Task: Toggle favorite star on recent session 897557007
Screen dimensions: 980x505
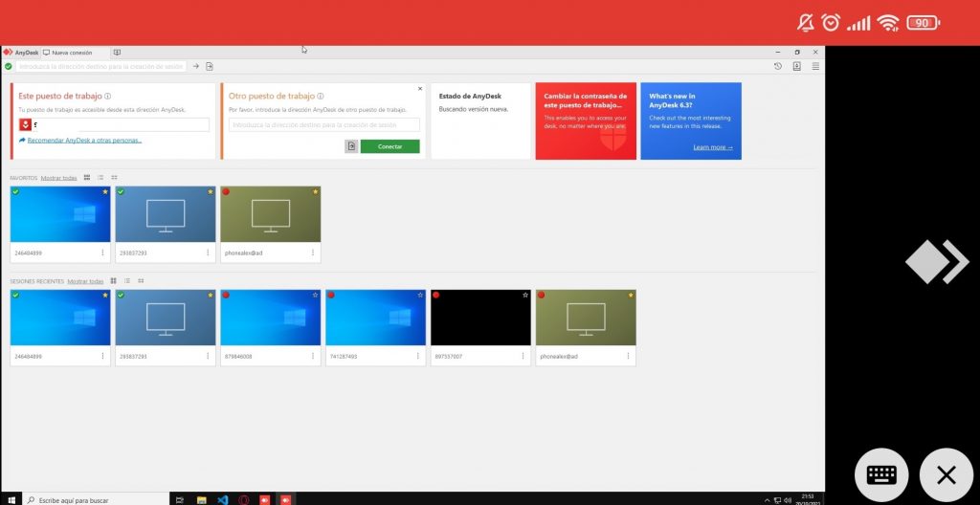Action: coord(524,296)
